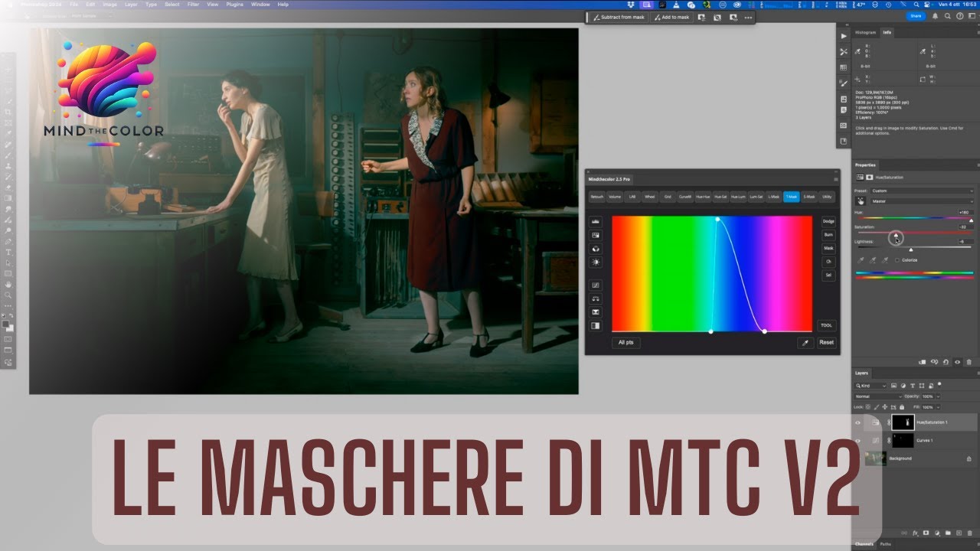Click the new group folder icon
The image size is (980, 551).
[947, 532]
